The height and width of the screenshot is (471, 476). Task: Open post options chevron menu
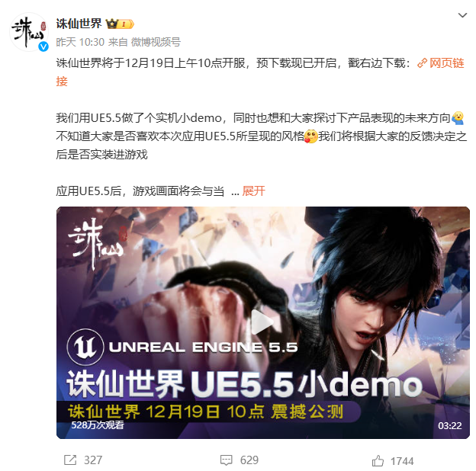click(462, 15)
